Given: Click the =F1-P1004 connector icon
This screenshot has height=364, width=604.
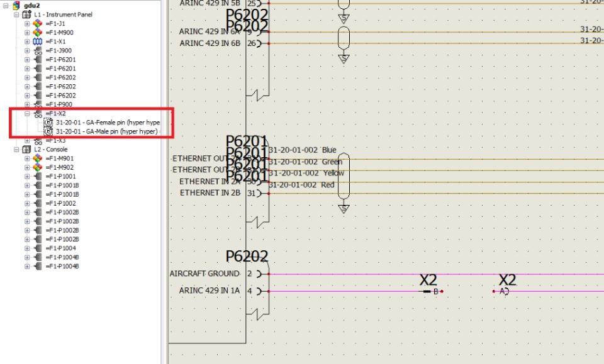Looking at the screenshot, I should tap(37, 248).
